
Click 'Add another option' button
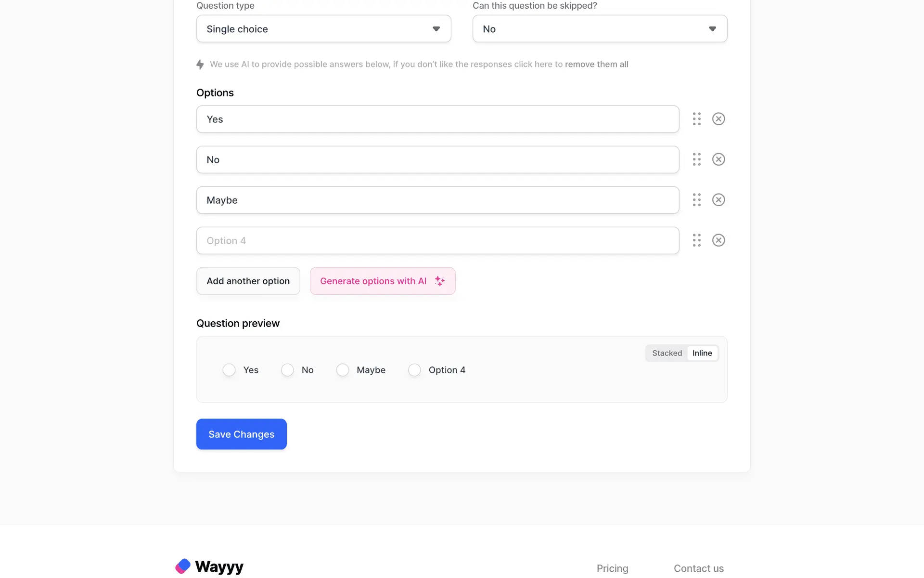point(248,281)
